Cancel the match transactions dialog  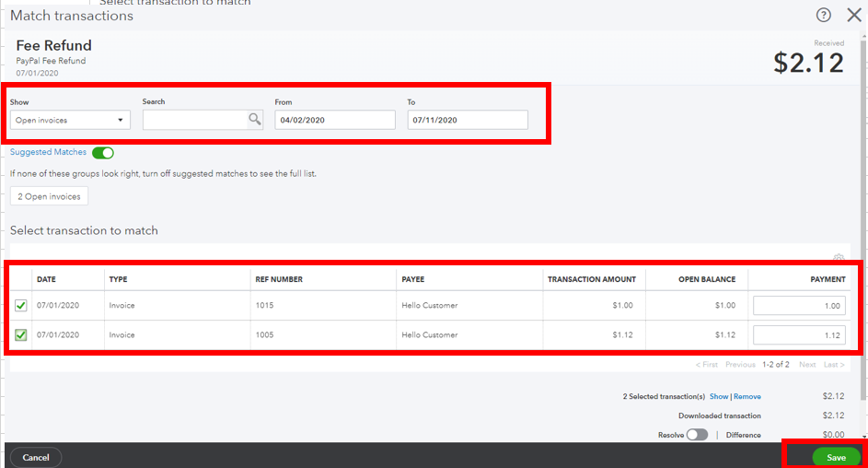(x=36, y=458)
